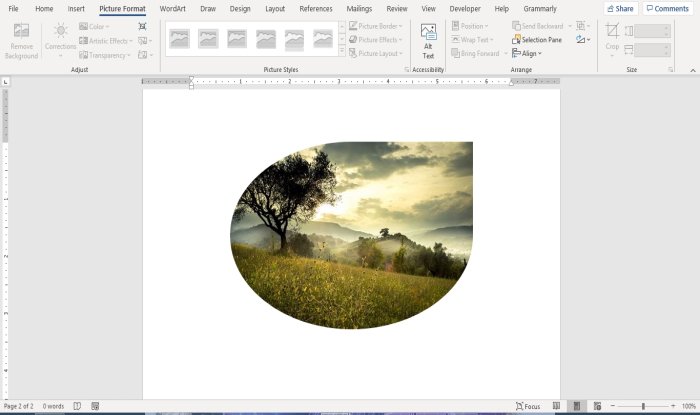Switch to the Insert tab
The image size is (700, 415).
click(x=76, y=8)
